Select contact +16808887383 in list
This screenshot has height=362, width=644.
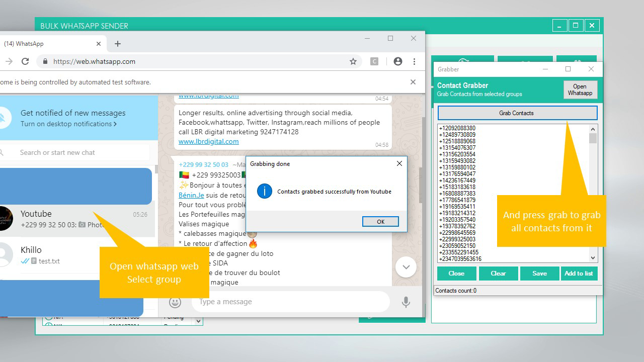click(457, 194)
